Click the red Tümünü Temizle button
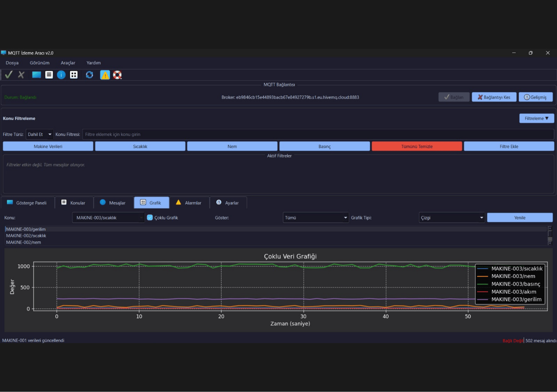This screenshot has height=392, width=557. 417,146
